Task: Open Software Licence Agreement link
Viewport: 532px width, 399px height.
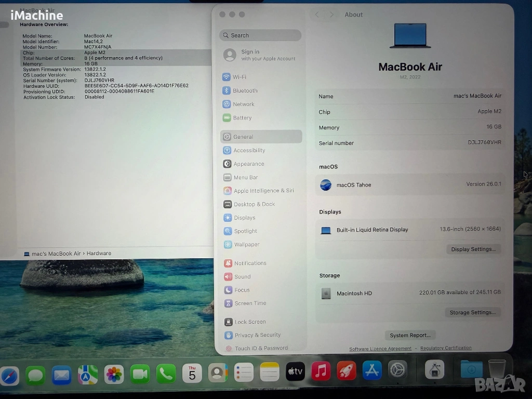Action: tap(380, 349)
